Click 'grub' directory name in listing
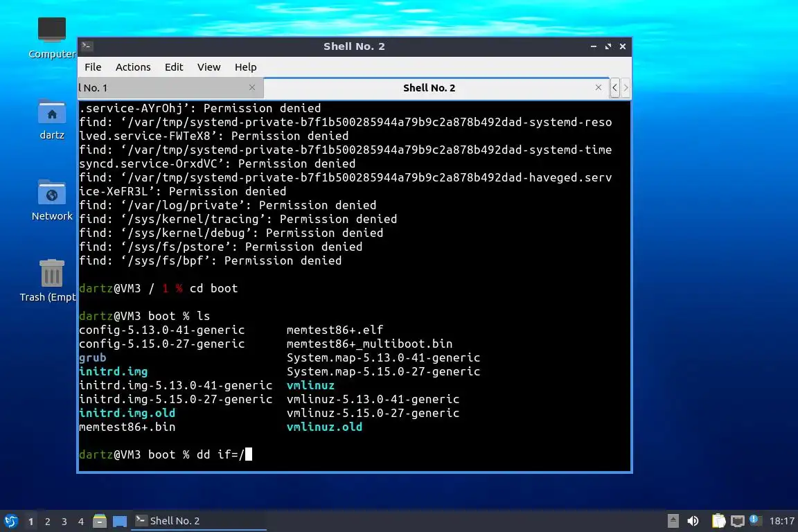The image size is (798, 532). [x=93, y=358]
